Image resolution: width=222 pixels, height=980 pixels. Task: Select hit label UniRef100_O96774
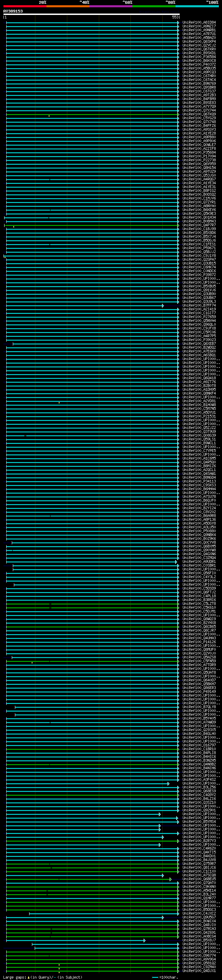[199, 956]
